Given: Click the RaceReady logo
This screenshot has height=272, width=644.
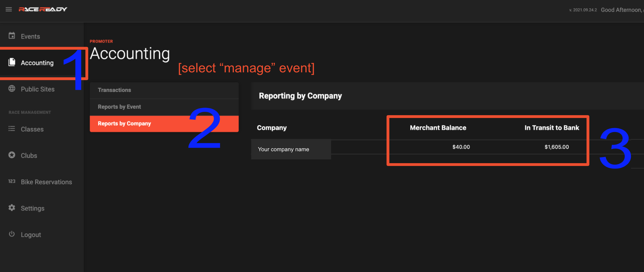Looking at the screenshot, I should click(x=43, y=10).
